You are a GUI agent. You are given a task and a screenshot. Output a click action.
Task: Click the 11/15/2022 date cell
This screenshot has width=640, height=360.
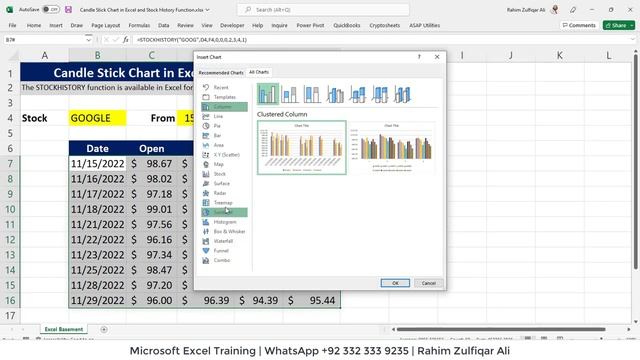[x=98, y=164]
